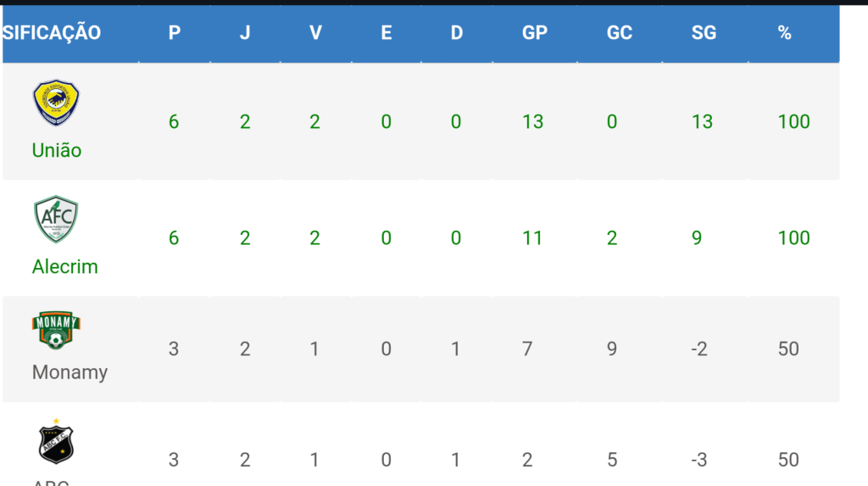868x486 pixels.
Task: Select the SG column header
Action: (704, 33)
